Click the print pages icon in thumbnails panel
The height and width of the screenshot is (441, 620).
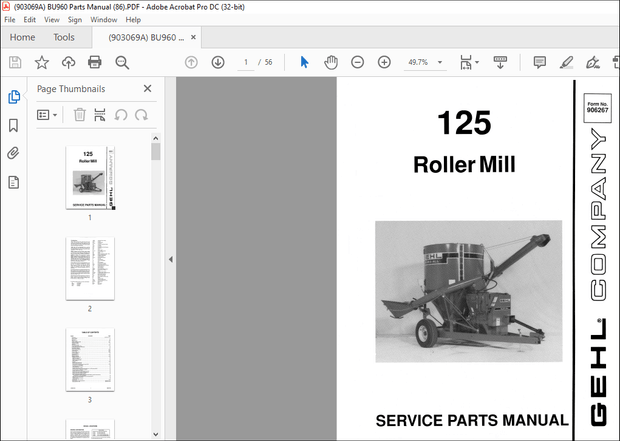100,115
